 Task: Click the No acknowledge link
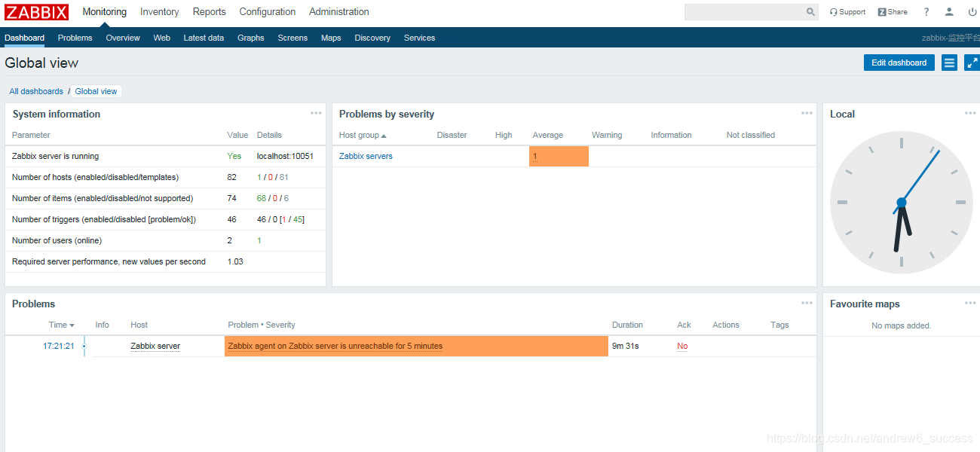coord(682,346)
